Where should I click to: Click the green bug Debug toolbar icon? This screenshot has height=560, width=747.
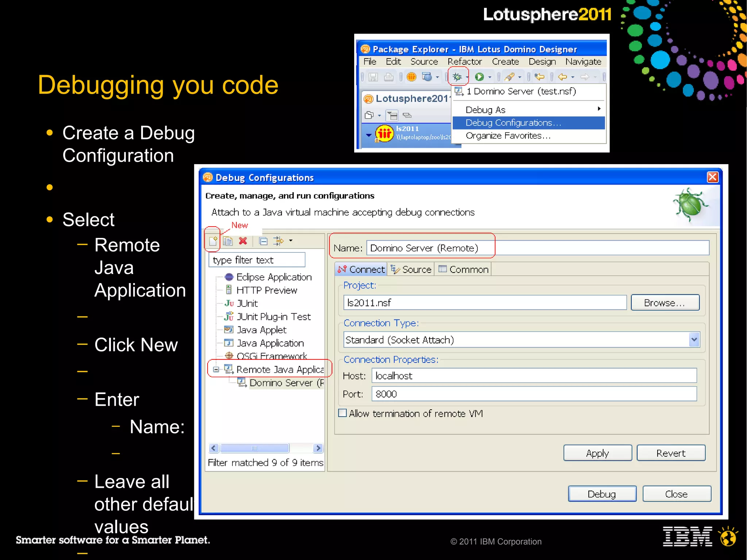tap(457, 77)
